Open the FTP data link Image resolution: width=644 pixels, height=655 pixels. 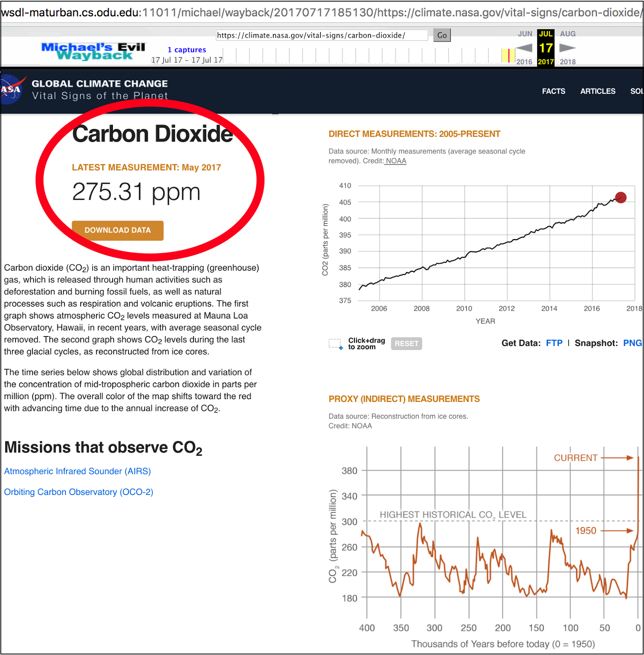(x=554, y=343)
